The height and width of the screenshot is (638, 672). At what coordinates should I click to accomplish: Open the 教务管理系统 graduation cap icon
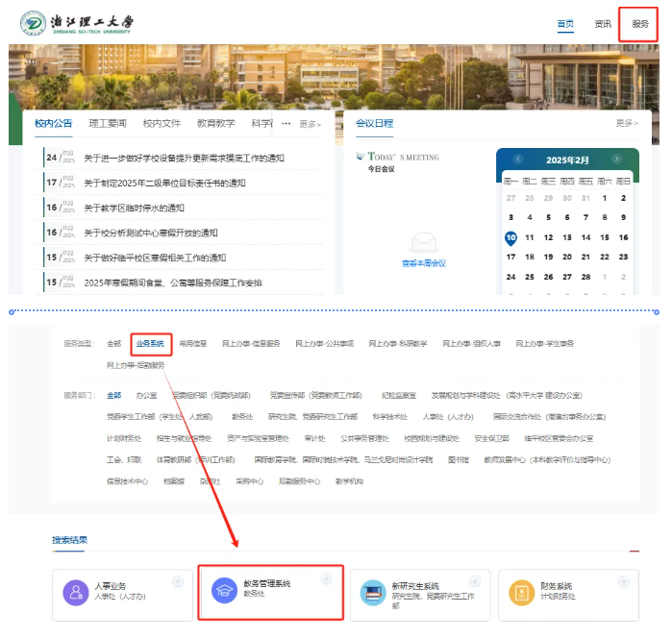pos(225,591)
